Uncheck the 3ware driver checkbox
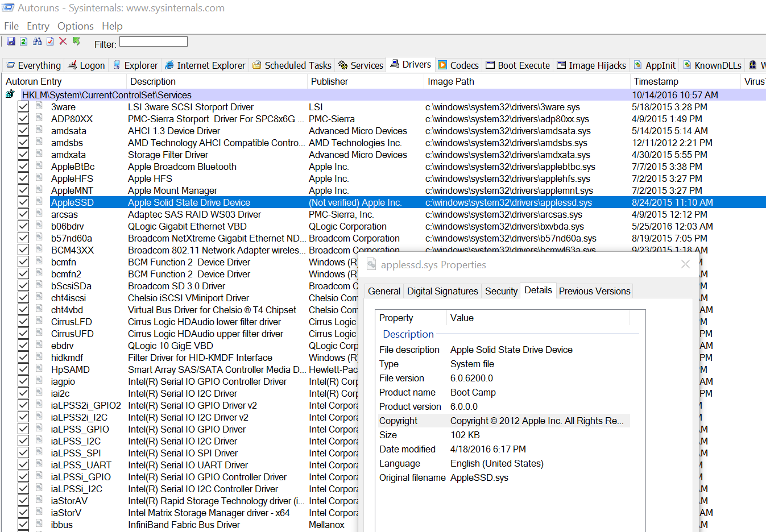The height and width of the screenshot is (532, 766). [x=23, y=107]
